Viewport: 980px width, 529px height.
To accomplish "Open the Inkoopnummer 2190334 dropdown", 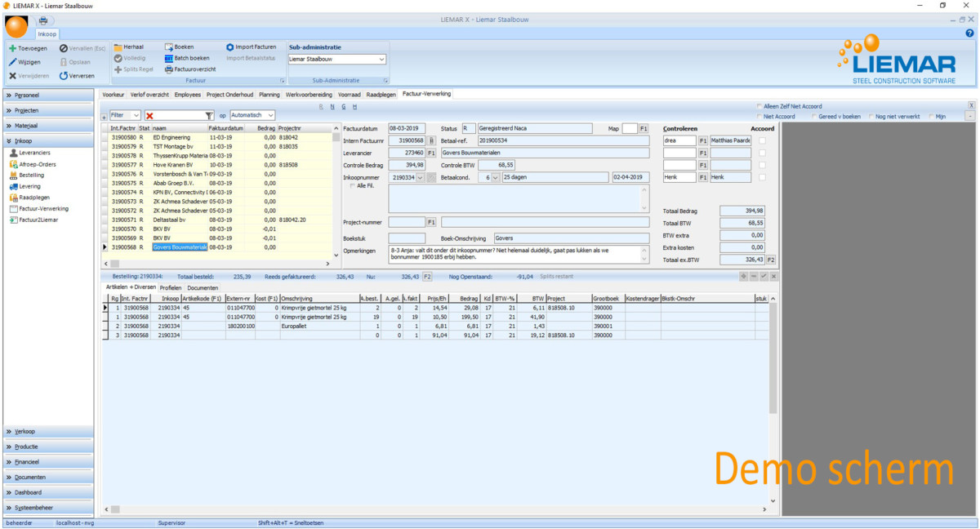I will point(421,177).
